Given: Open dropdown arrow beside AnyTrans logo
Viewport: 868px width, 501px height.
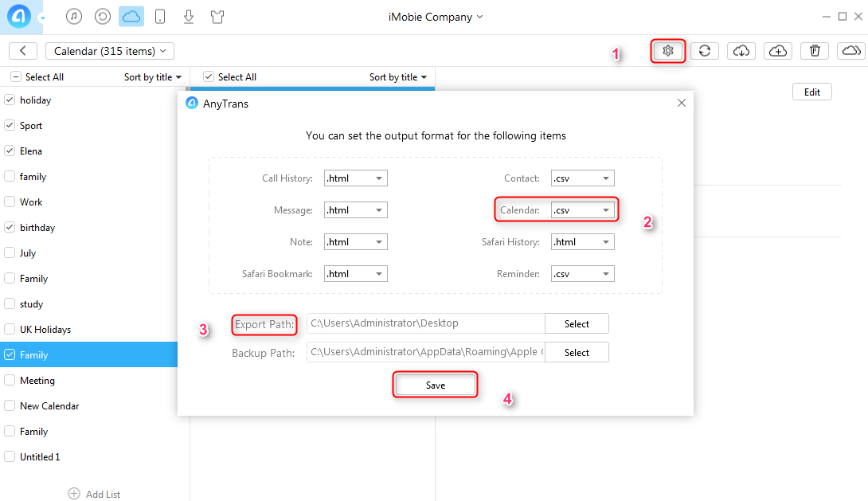Looking at the screenshot, I should (x=43, y=18).
